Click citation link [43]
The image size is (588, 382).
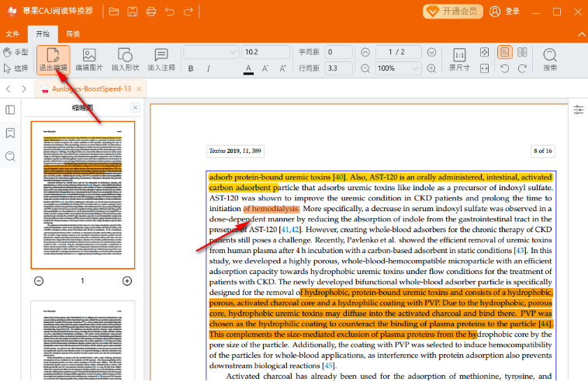pyautogui.click(x=521, y=250)
